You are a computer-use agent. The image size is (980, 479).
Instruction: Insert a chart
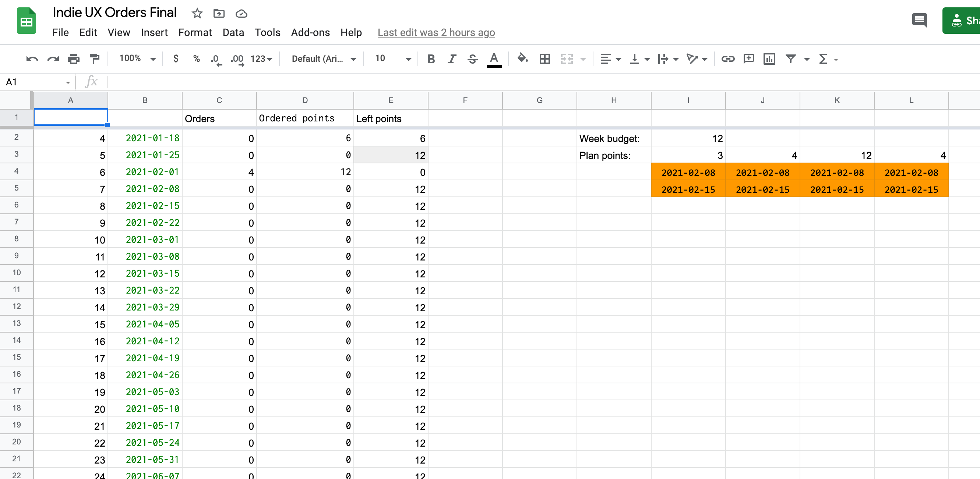point(769,59)
